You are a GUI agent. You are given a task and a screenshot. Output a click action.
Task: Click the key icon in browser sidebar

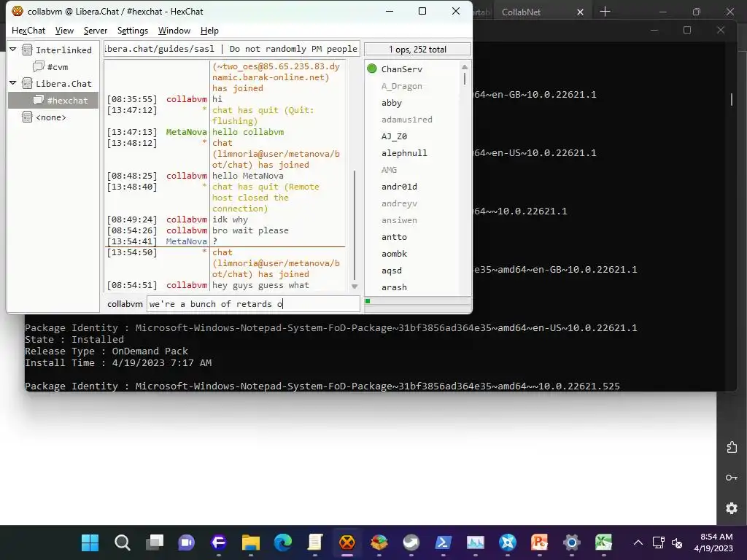click(x=732, y=478)
